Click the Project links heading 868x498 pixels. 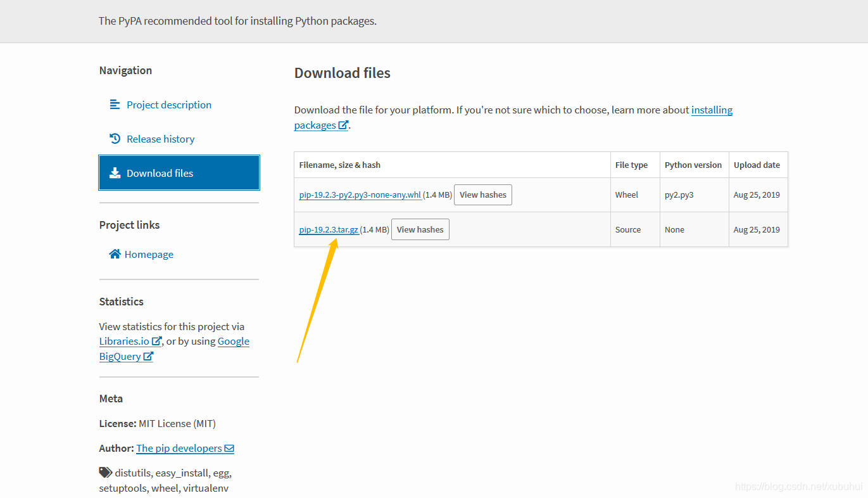click(129, 225)
